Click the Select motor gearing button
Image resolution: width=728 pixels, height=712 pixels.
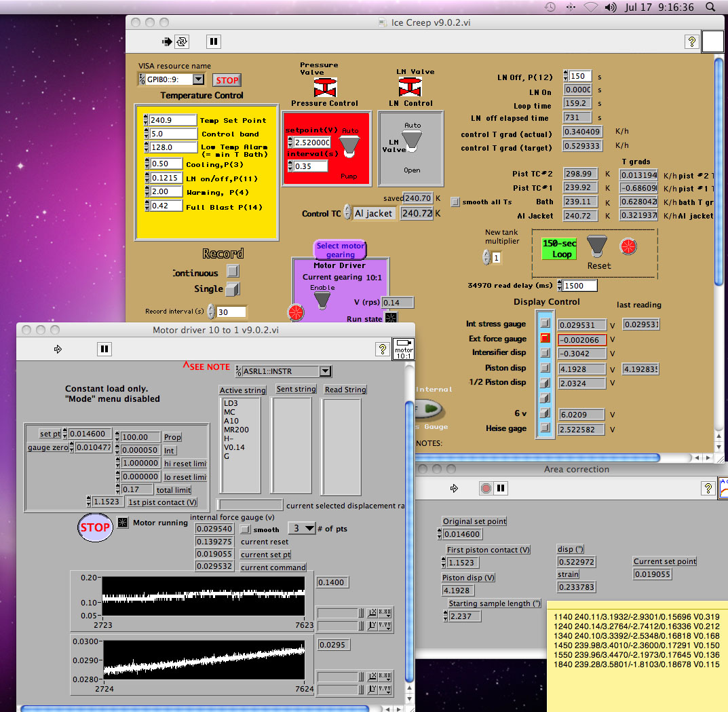[340, 250]
